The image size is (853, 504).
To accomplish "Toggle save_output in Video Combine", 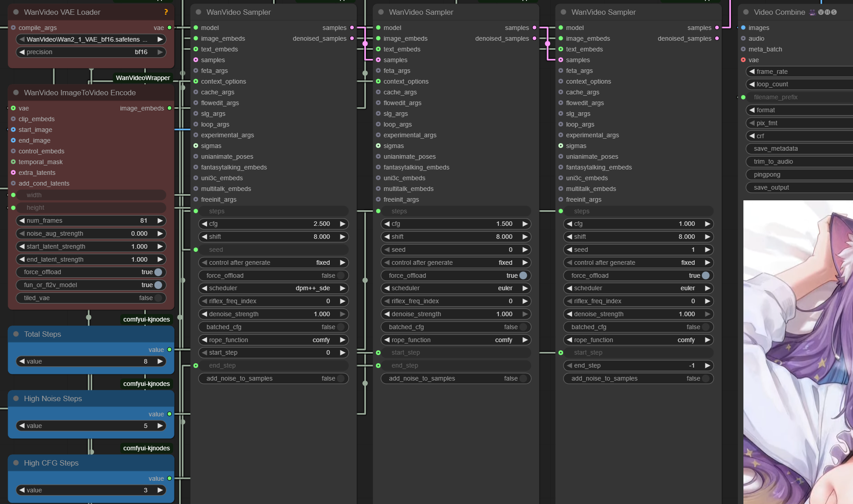I will pos(799,187).
